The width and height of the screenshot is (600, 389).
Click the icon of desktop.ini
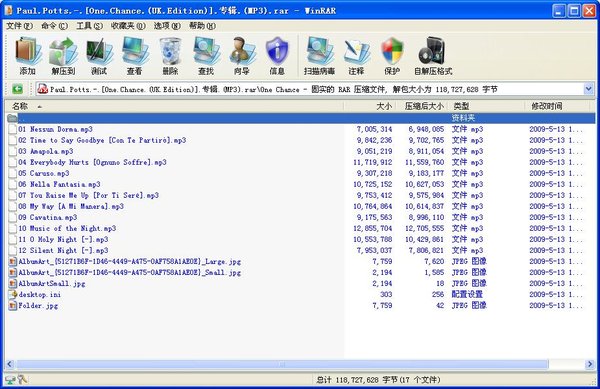[13, 295]
